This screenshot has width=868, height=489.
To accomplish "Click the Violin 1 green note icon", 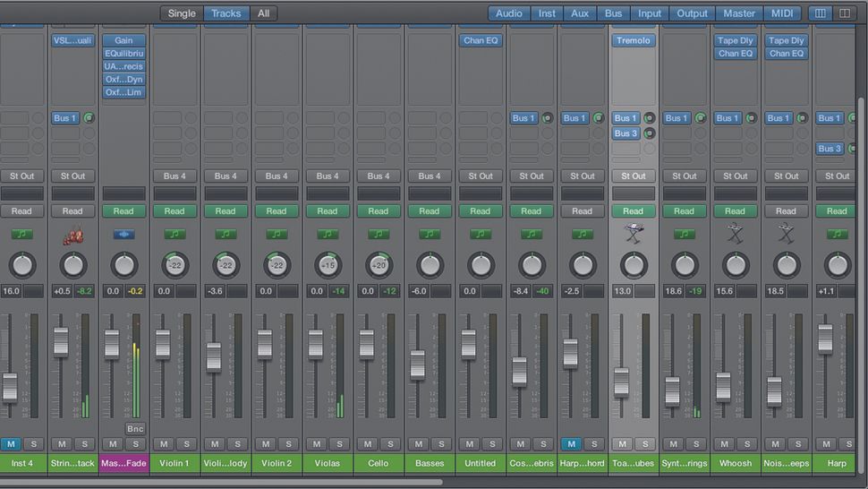I will point(174,235).
